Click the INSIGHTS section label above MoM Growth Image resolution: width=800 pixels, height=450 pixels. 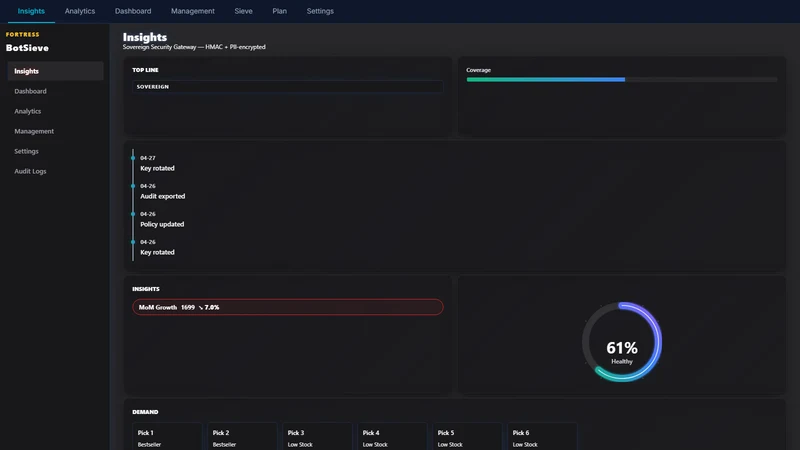pyautogui.click(x=146, y=289)
